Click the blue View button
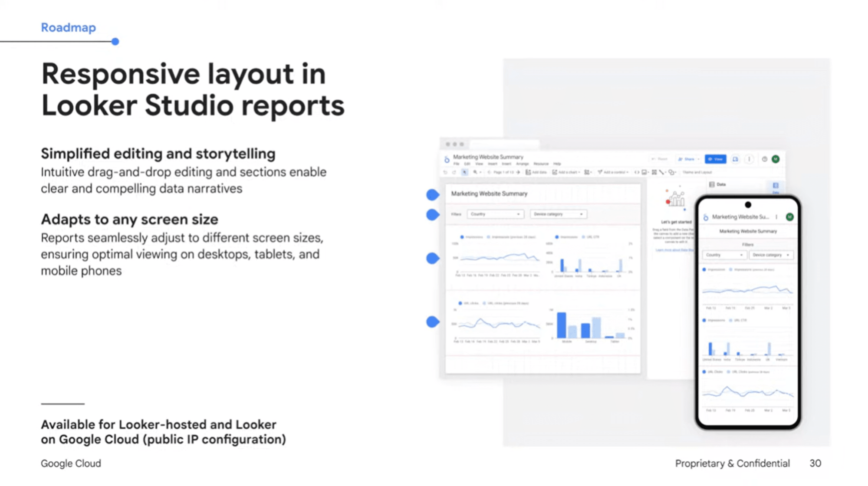The width and height of the screenshot is (868, 486). tap(715, 159)
